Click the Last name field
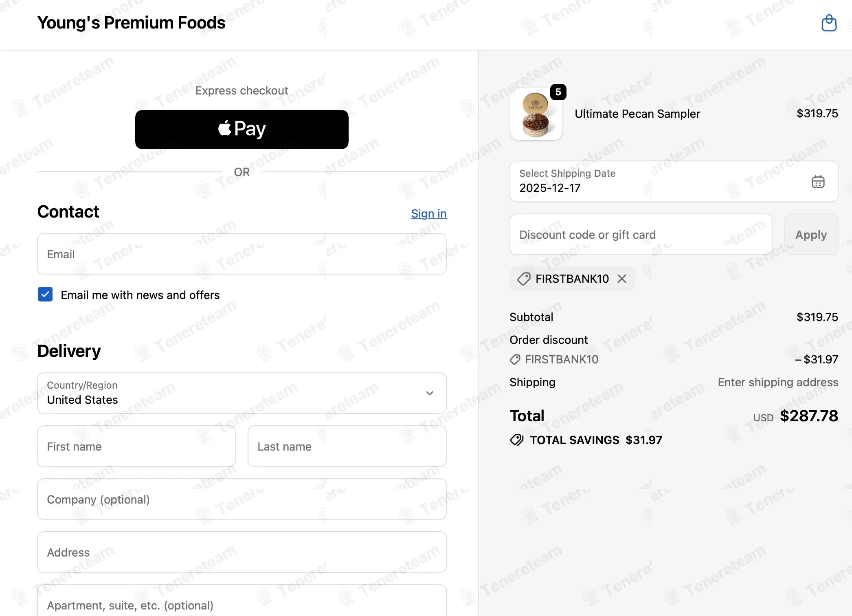This screenshot has height=616, width=852. [347, 446]
